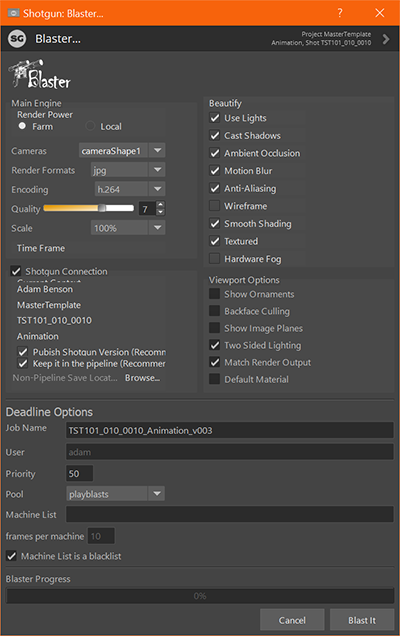Toggle Ambient Occlusion checkbox

215,153
